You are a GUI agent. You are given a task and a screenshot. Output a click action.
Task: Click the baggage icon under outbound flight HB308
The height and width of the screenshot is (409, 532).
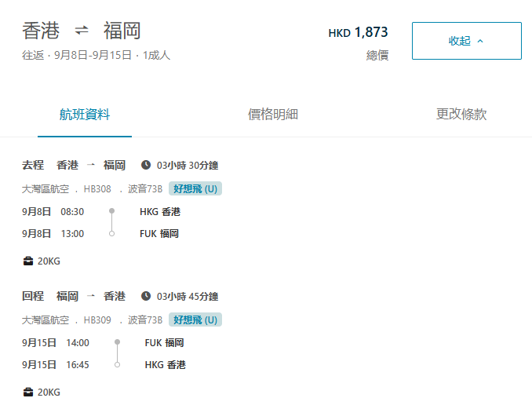28,261
